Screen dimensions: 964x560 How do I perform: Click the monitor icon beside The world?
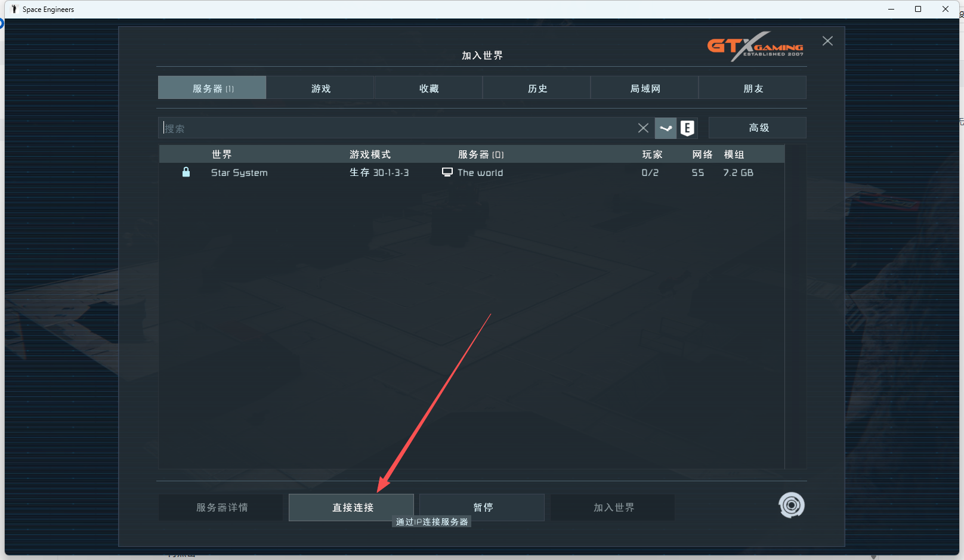pyautogui.click(x=447, y=172)
